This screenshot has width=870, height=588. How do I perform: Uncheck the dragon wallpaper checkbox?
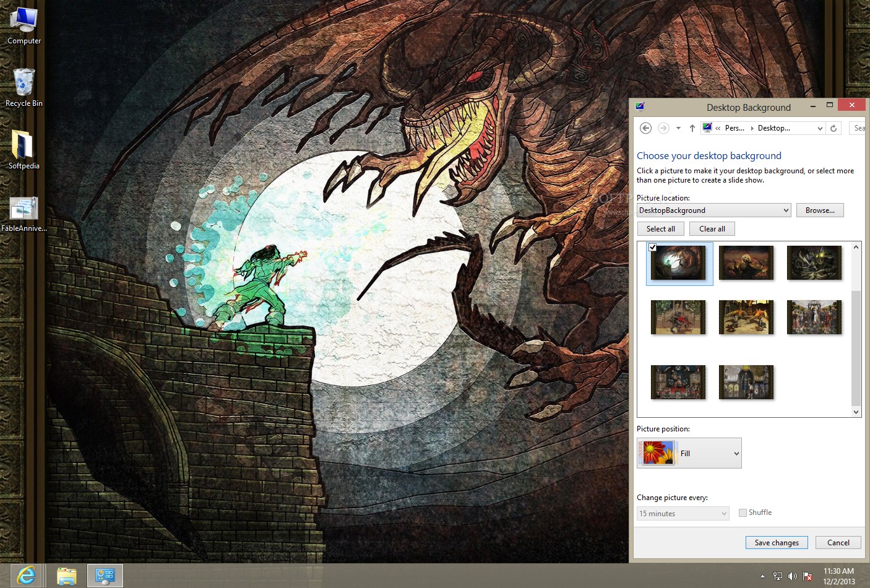point(652,248)
